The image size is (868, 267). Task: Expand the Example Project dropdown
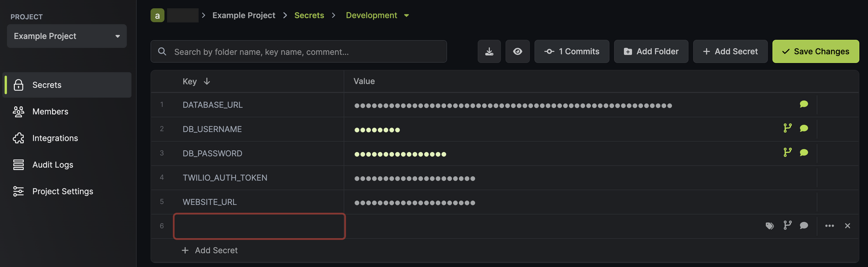(67, 36)
